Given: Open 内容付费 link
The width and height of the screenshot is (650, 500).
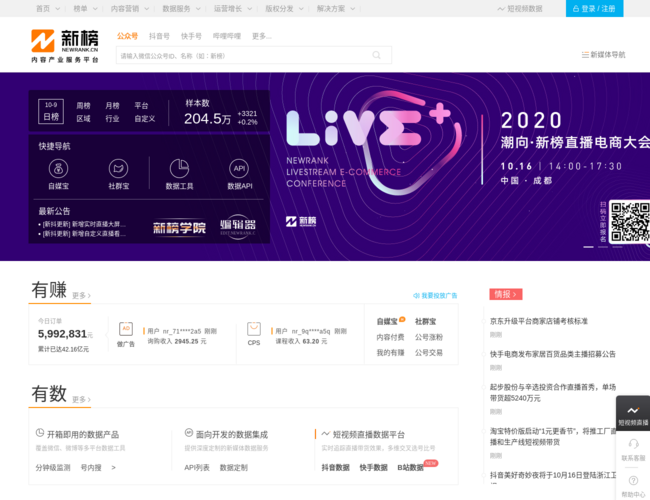Looking at the screenshot, I should click(x=390, y=337).
